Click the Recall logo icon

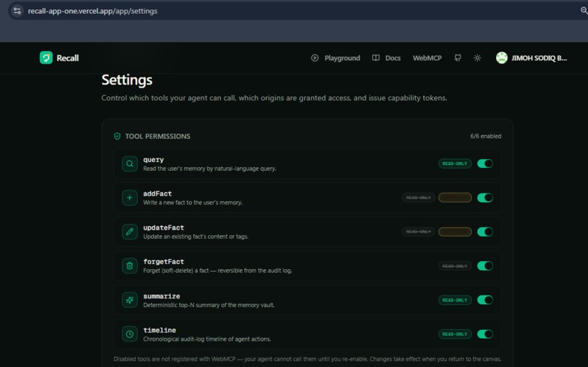tap(46, 58)
